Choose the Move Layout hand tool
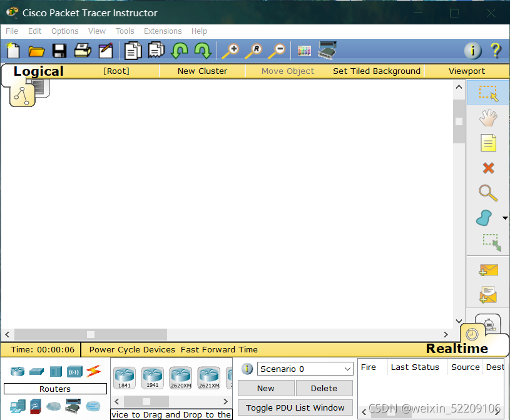This screenshot has height=420, width=510. 488,118
